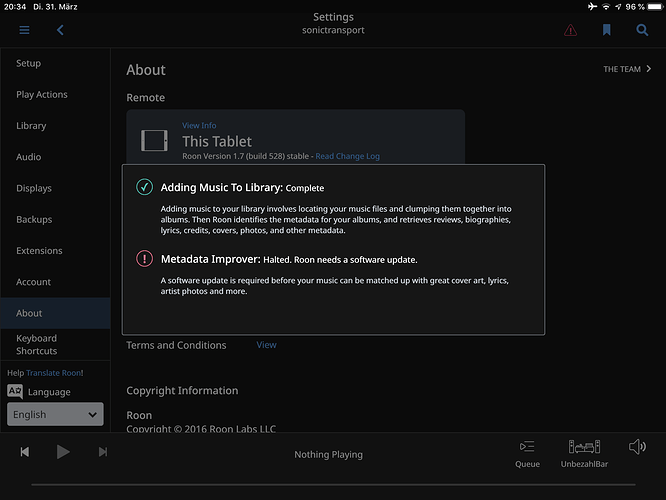
Task: Click the Nothing Playing label
Action: click(328, 455)
